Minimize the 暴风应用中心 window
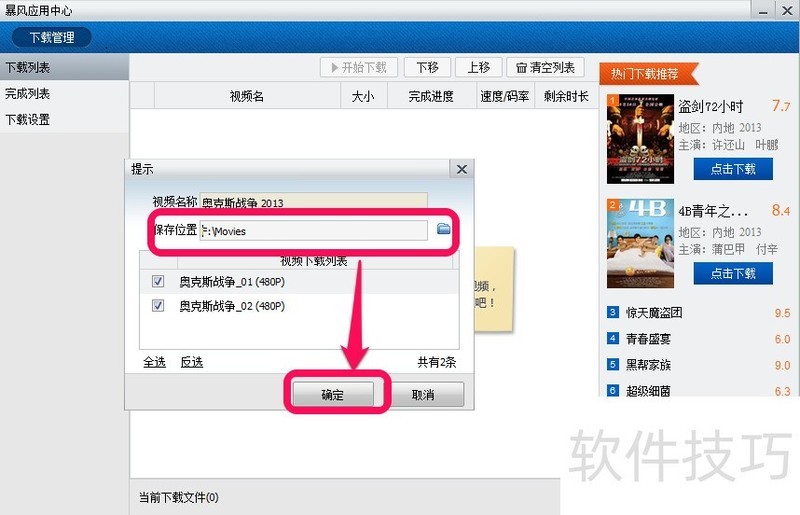The width and height of the screenshot is (800, 515). (x=761, y=9)
